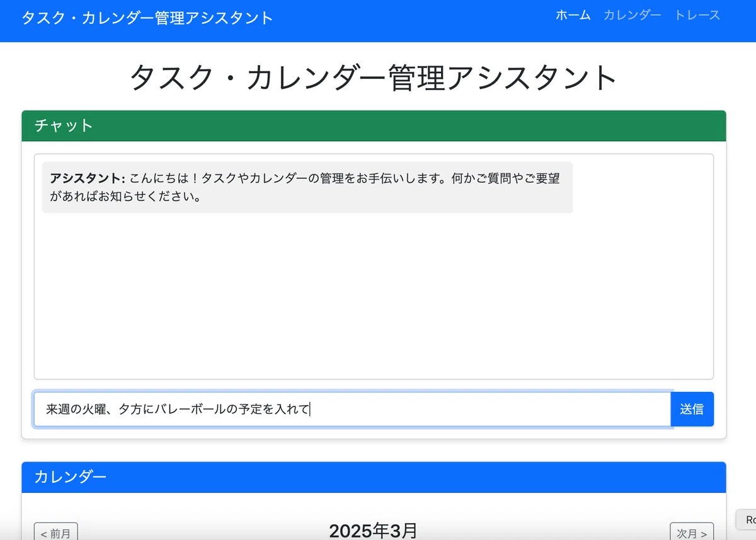
Task: Focus the chat message input field
Action: tap(352, 409)
